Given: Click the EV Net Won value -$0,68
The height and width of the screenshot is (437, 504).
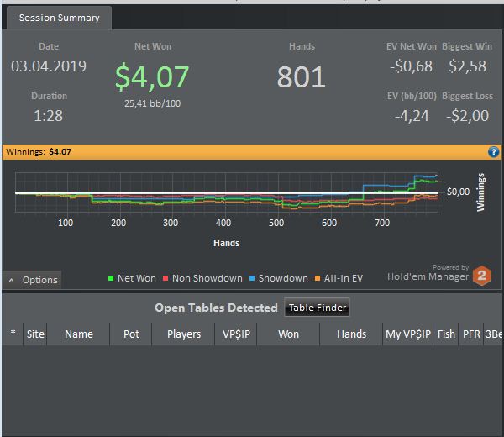Looking at the screenshot, I should [x=411, y=66].
